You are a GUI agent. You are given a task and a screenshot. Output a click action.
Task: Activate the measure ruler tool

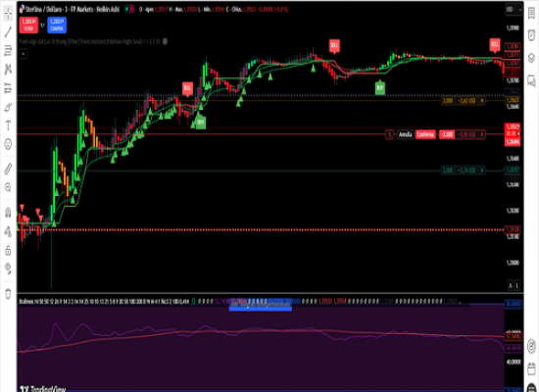pos(8,169)
